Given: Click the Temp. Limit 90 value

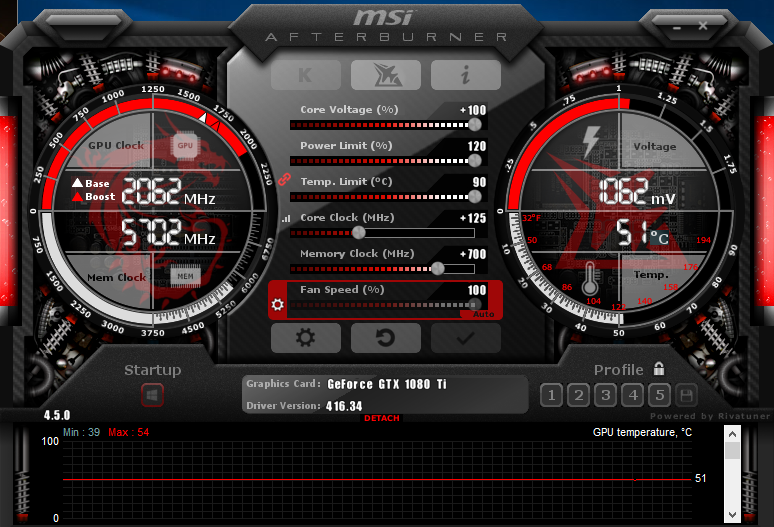Looking at the screenshot, I should pos(479,182).
